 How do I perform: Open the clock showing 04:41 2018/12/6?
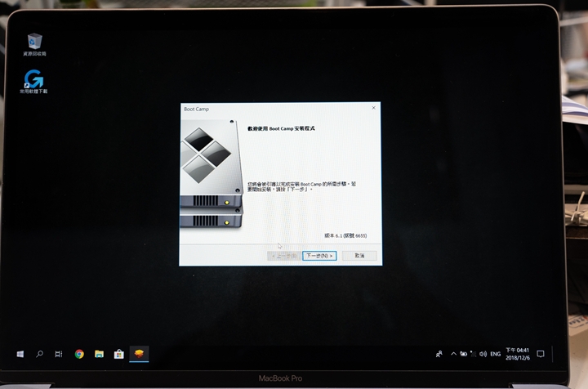point(518,354)
